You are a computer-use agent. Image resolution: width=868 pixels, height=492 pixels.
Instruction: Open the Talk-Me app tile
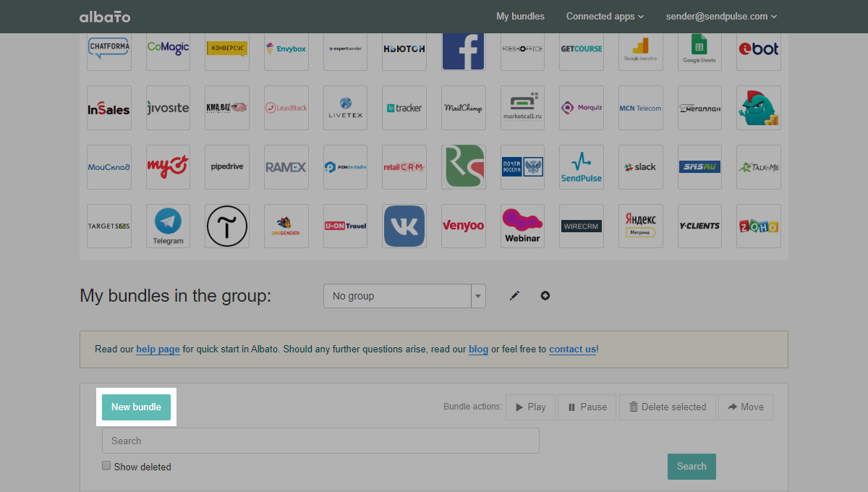(x=759, y=167)
